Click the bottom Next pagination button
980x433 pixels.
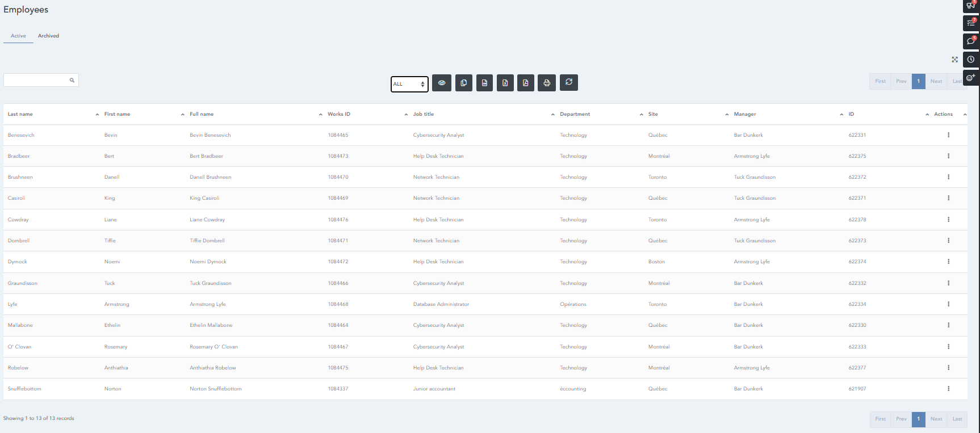point(936,419)
